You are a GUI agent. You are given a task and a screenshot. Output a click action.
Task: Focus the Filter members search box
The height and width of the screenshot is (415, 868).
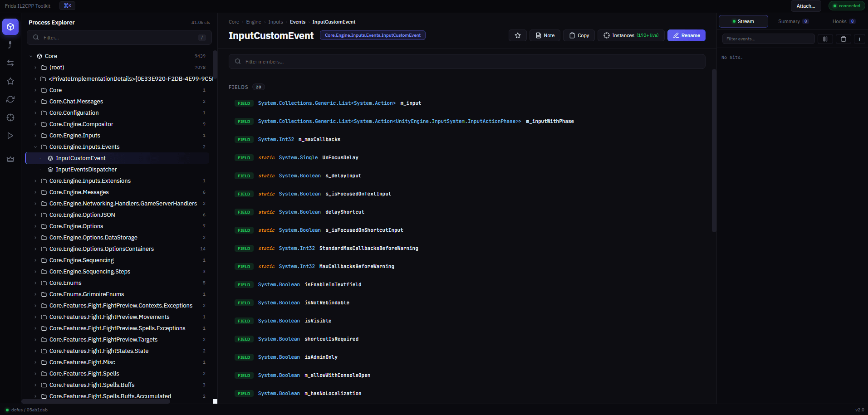pos(467,62)
